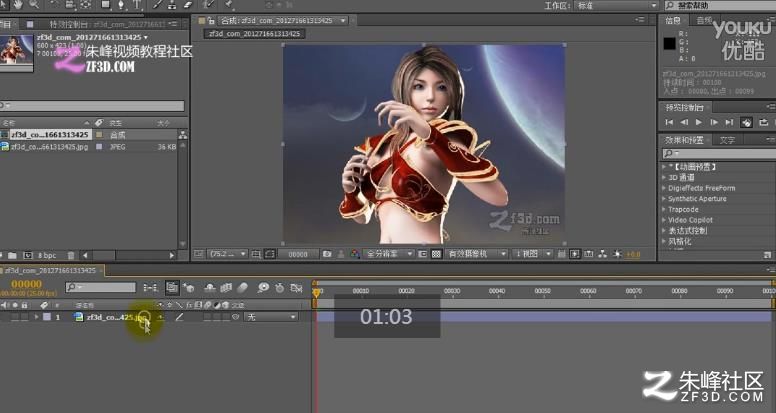Select the Brush tool

157,4
